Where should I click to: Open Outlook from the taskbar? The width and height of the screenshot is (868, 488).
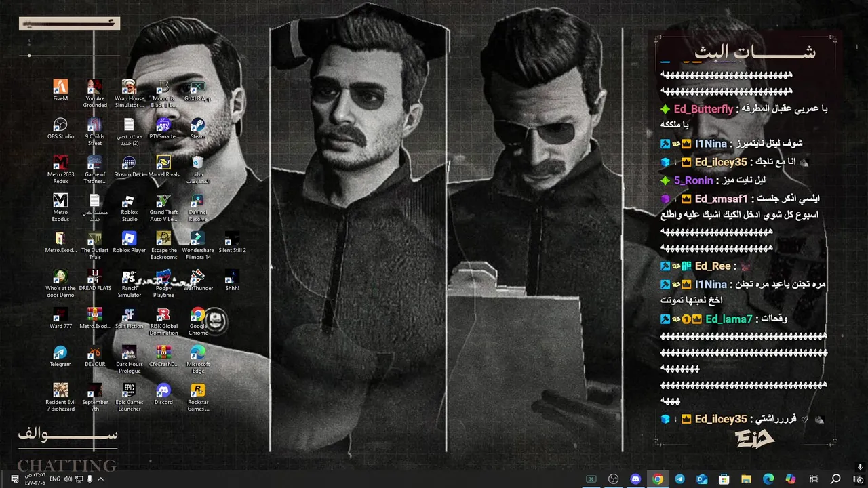pyautogui.click(x=703, y=479)
